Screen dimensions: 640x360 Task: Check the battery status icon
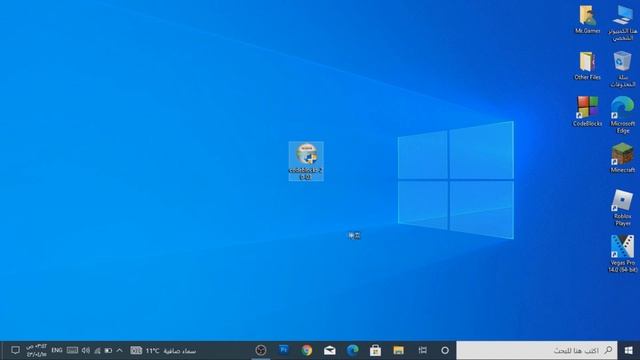coord(108,351)
